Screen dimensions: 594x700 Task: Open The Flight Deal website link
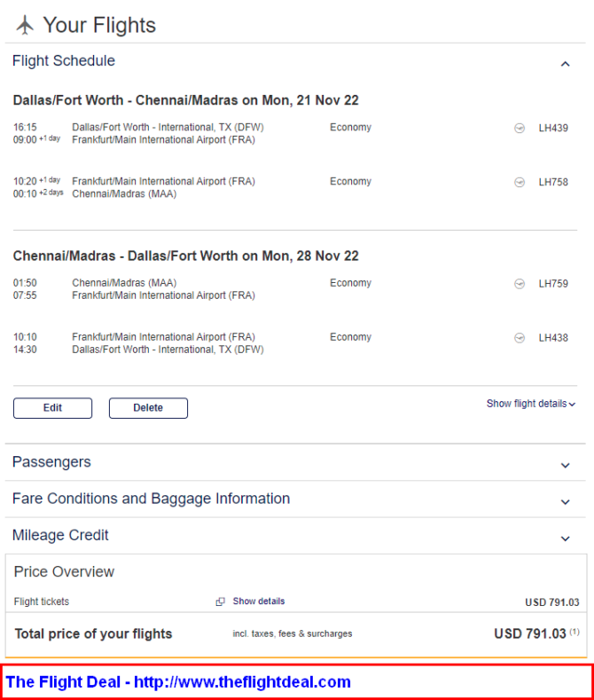click(178, 682)
